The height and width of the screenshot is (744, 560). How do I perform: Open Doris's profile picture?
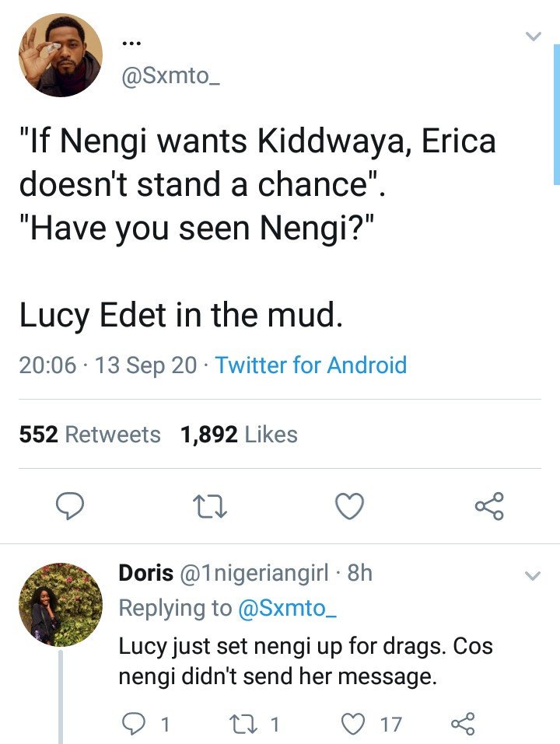point(61,605)
